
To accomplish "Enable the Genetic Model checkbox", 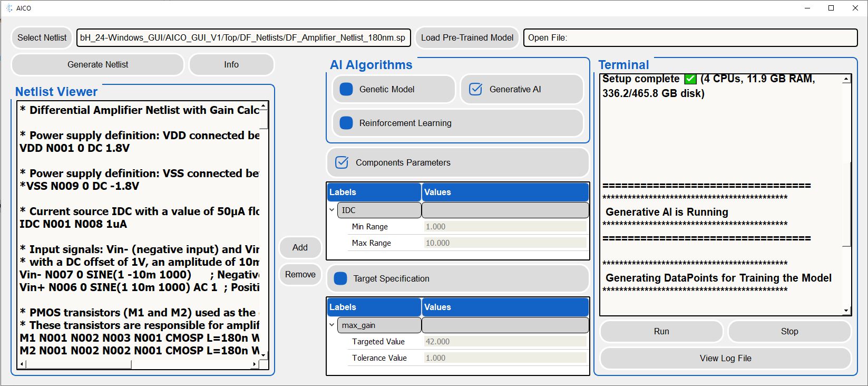I will pyautogui.click(x=346, y=89).
